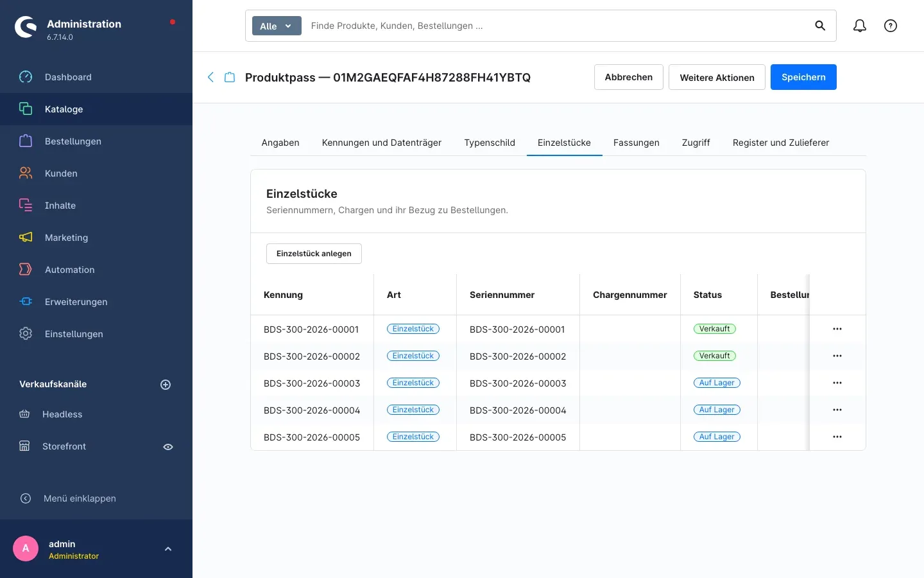
Task: Click the Headless basket icon
Action: (x=24, y=414)
